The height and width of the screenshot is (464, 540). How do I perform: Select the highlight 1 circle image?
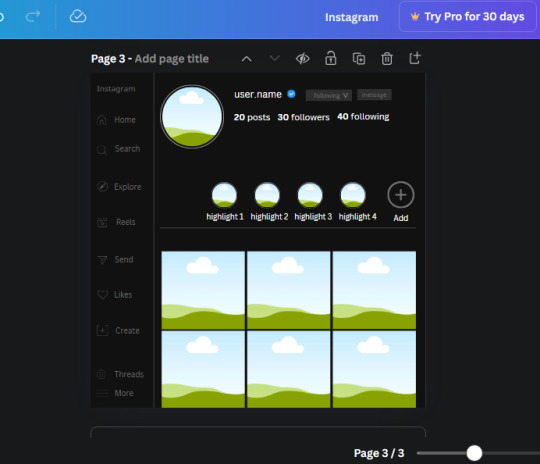(x=224, y=195)
